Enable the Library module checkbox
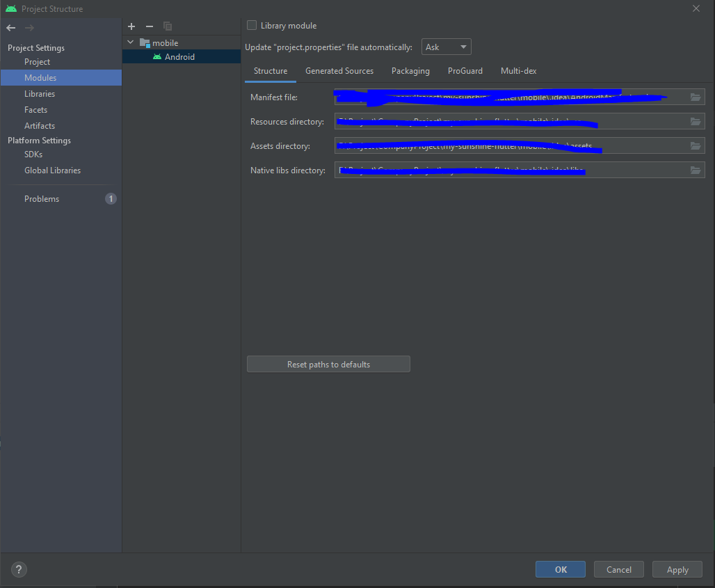 252,26
